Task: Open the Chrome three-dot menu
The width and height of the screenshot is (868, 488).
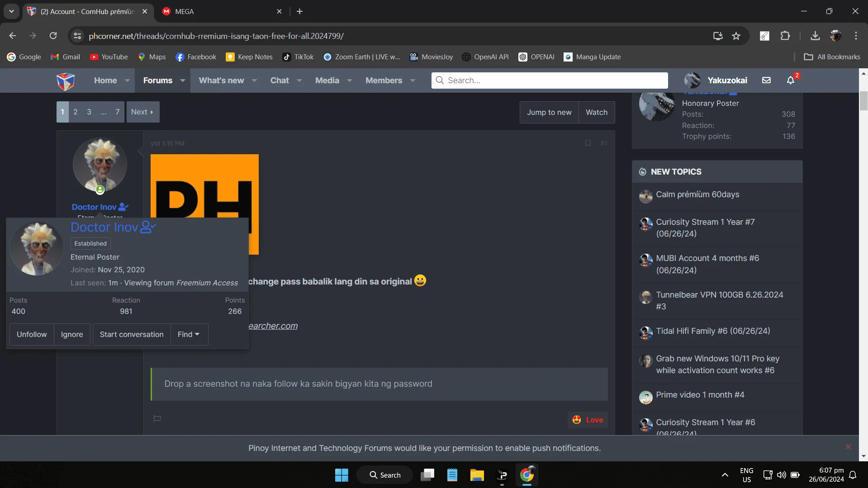Action: pos(856,36)
